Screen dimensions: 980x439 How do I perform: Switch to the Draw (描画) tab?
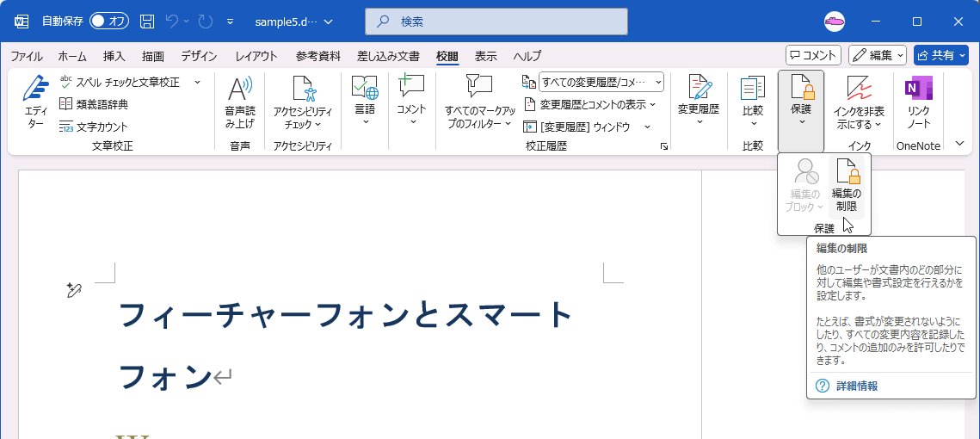tap(153, 56)
